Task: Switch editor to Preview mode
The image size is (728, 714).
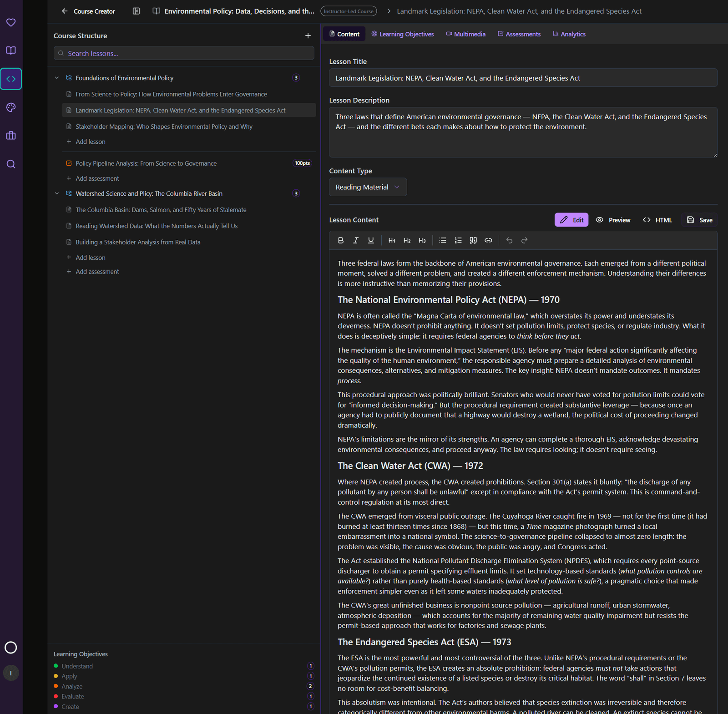Action: [613, 220]
